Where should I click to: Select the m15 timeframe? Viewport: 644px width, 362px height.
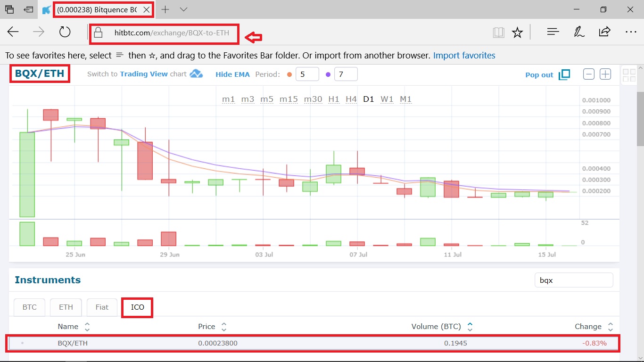pyautogui.click(x=289, y=99)
